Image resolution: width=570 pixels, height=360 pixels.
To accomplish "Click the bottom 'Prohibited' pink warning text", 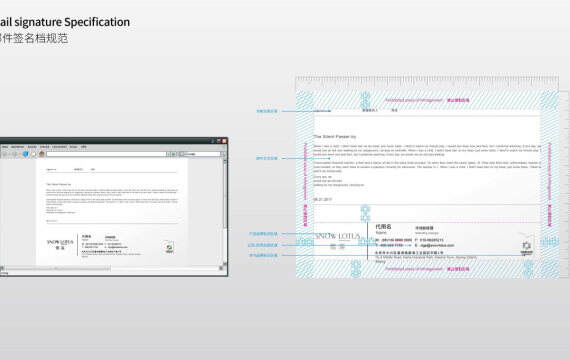I will 427,269.
